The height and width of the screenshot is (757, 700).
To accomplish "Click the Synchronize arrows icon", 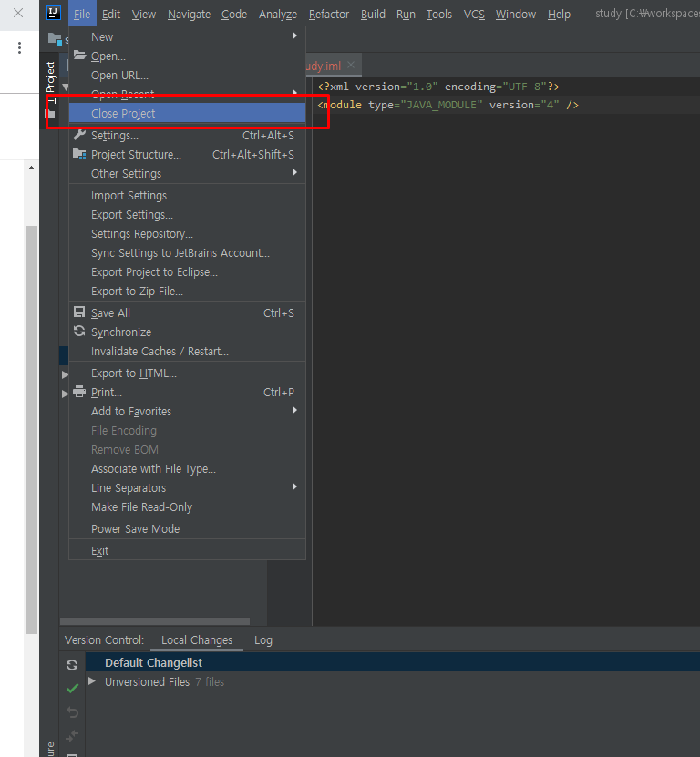I will click(79, 332).
